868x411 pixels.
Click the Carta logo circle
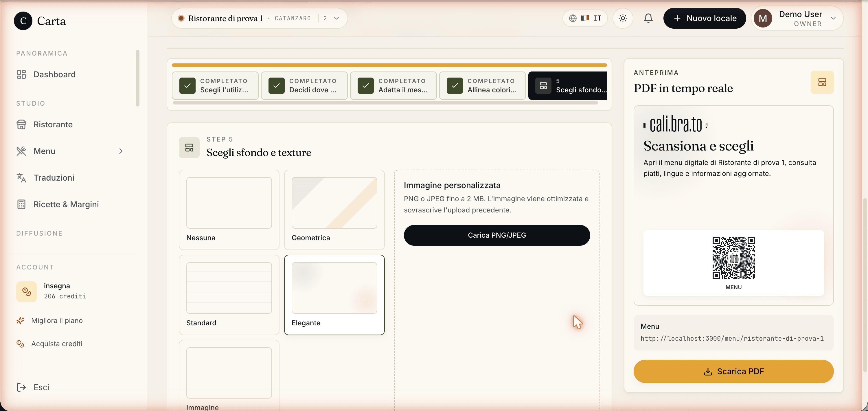tap(23, 21)
